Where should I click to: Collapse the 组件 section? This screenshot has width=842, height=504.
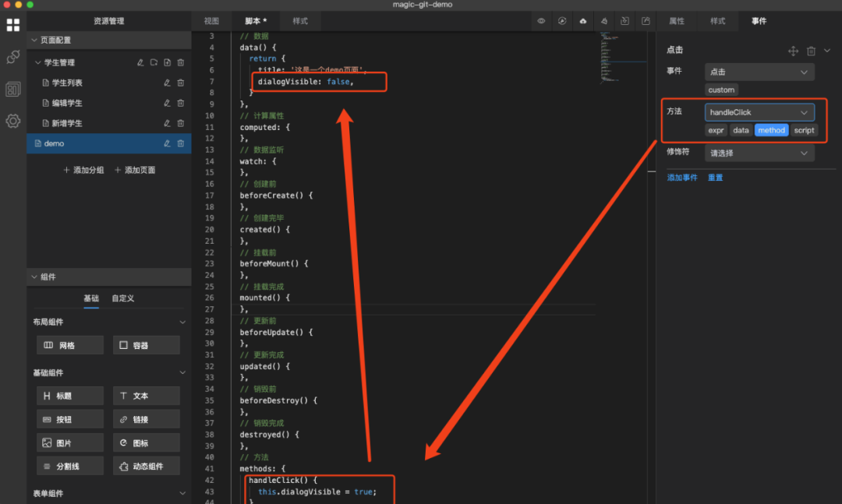pyautogui.click(x=34, y=277)
